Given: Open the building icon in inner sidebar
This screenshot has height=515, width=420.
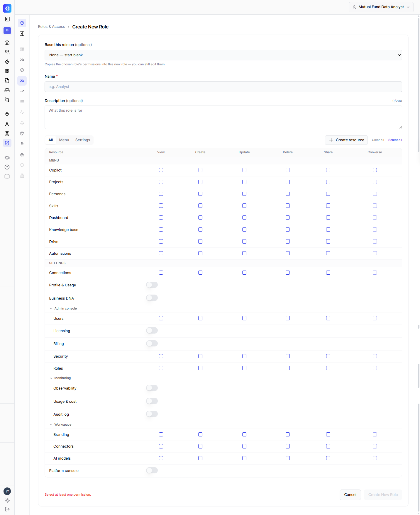Looking at the screenshot, I should click(22, 176).
